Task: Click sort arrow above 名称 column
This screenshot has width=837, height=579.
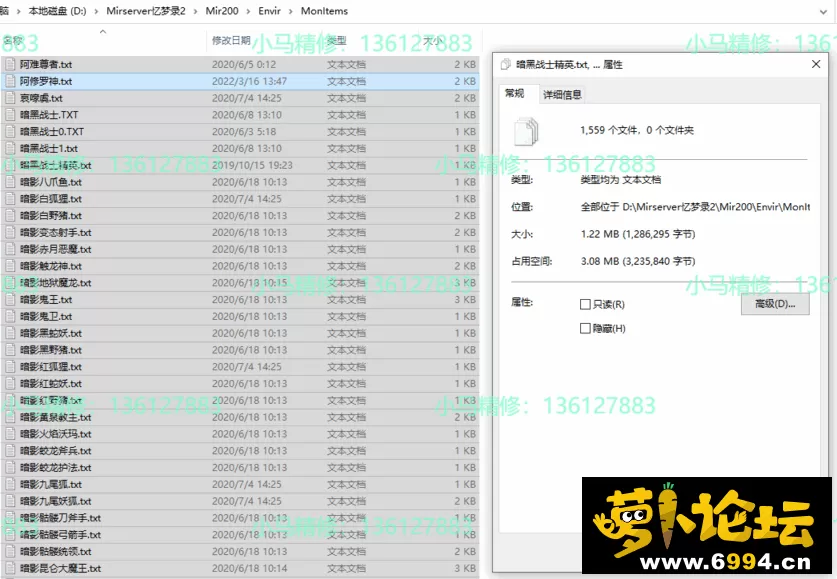Action: click(x=103, y=32)
